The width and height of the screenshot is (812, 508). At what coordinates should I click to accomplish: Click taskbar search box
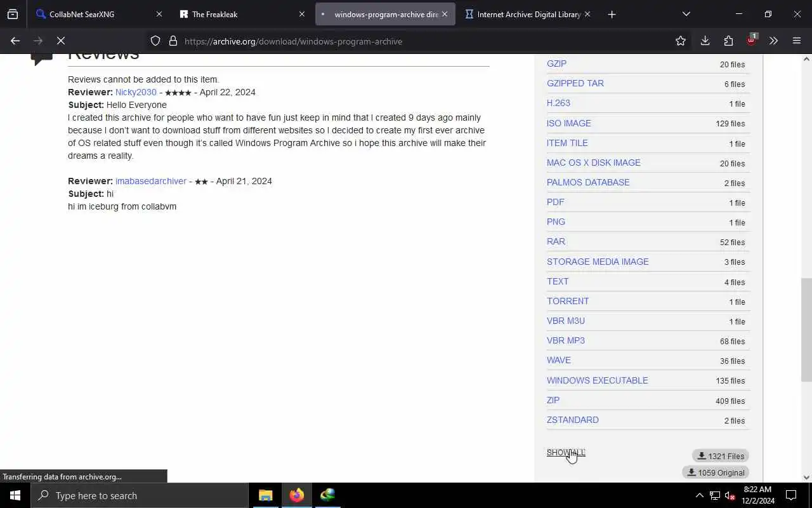(140, 495)
